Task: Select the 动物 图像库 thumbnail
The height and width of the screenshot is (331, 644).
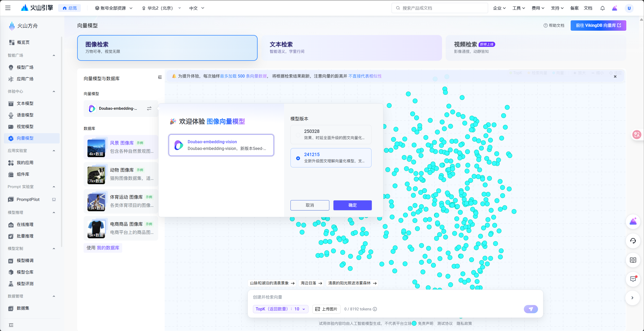Action: point(96,175)
